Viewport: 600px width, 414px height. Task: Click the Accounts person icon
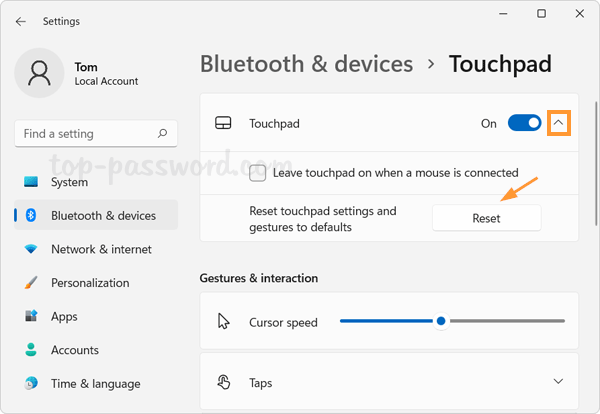tap(31, 350)
